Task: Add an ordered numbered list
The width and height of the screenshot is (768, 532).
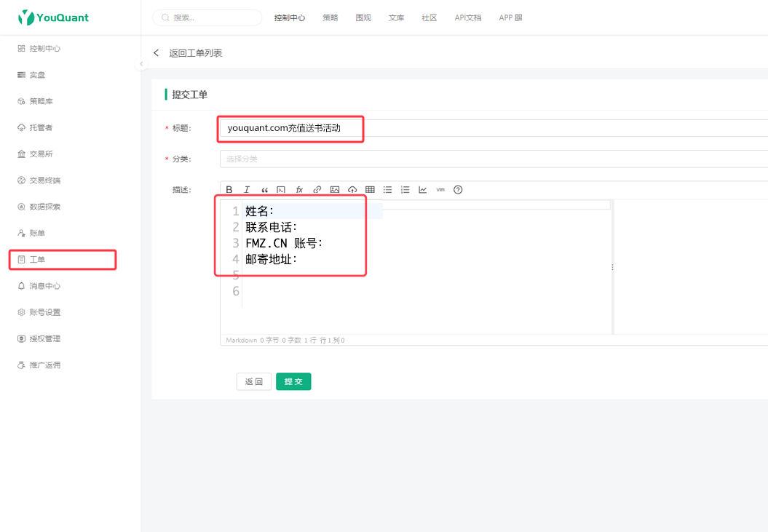Action: 405,189
